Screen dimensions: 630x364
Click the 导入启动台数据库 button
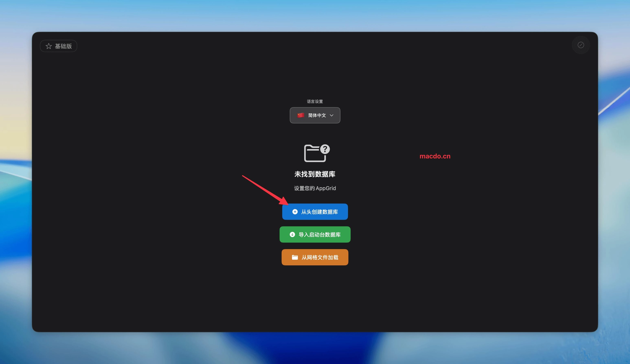(x=315, y=234)
